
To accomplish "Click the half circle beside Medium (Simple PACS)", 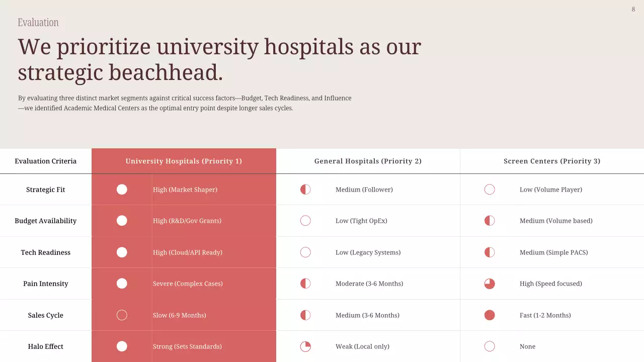I will (490, 252).
